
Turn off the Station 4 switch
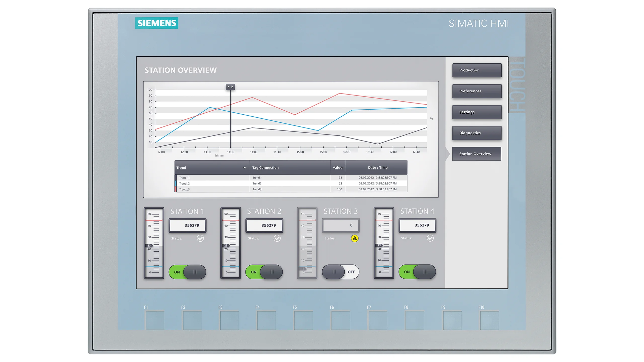[x=417, y=272]
